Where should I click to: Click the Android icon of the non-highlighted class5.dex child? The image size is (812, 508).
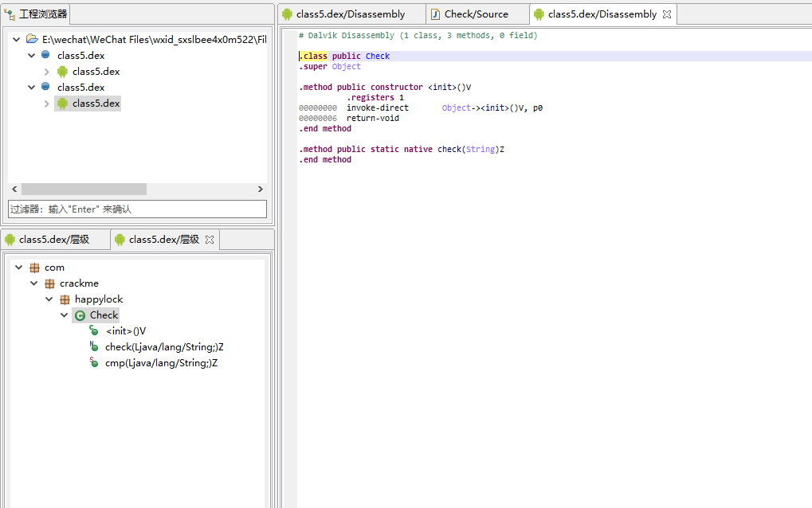[x=63, y=72]
